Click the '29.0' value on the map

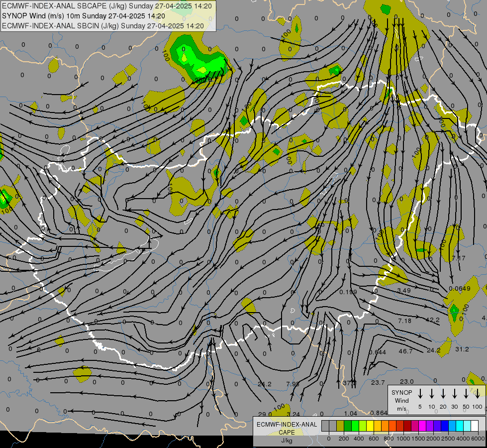[x=265, y=414]
